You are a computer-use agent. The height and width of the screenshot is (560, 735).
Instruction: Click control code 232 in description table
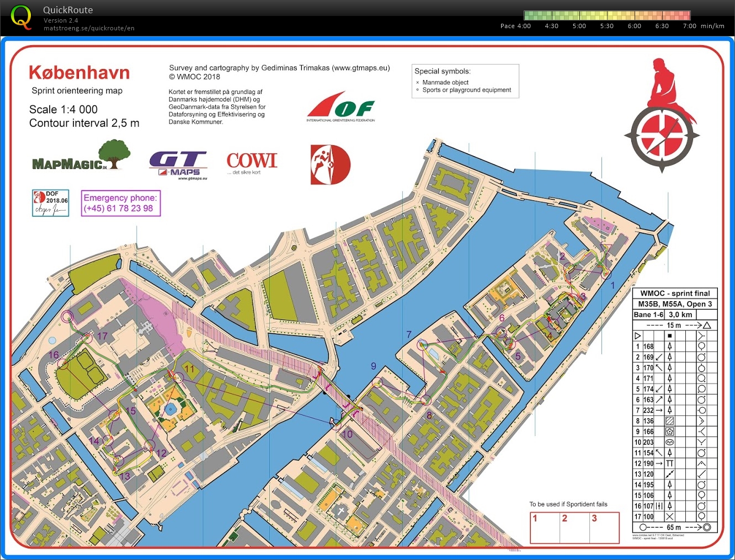(x=648, y=410)
